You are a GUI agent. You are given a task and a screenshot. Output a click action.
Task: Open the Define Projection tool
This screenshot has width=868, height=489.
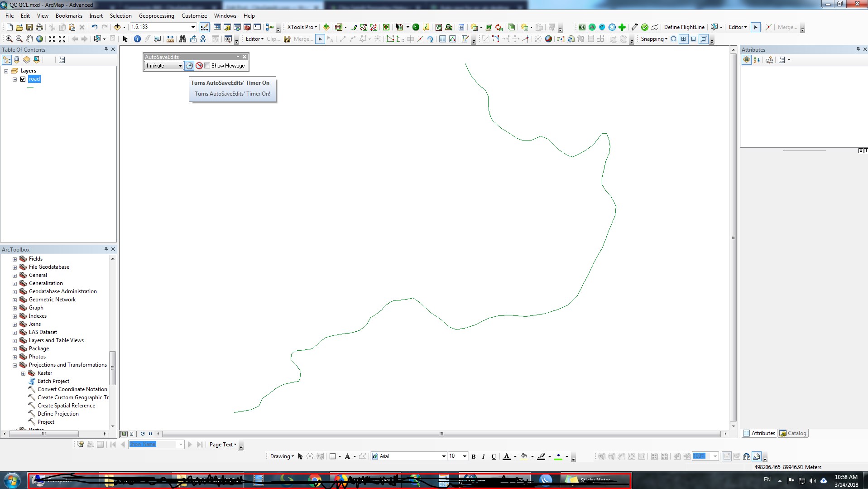[58, 414]
